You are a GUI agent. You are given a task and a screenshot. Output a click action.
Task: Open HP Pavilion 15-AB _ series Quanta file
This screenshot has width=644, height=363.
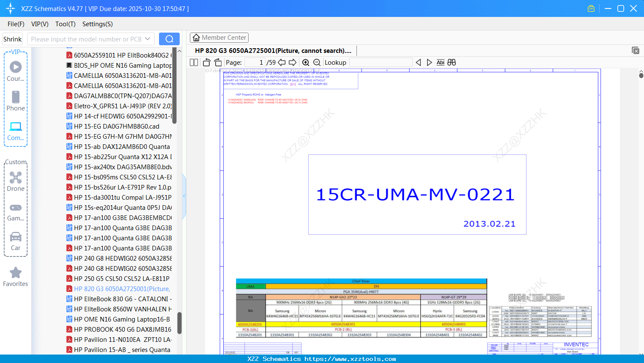pyautogui.click(x=118, y=349)
